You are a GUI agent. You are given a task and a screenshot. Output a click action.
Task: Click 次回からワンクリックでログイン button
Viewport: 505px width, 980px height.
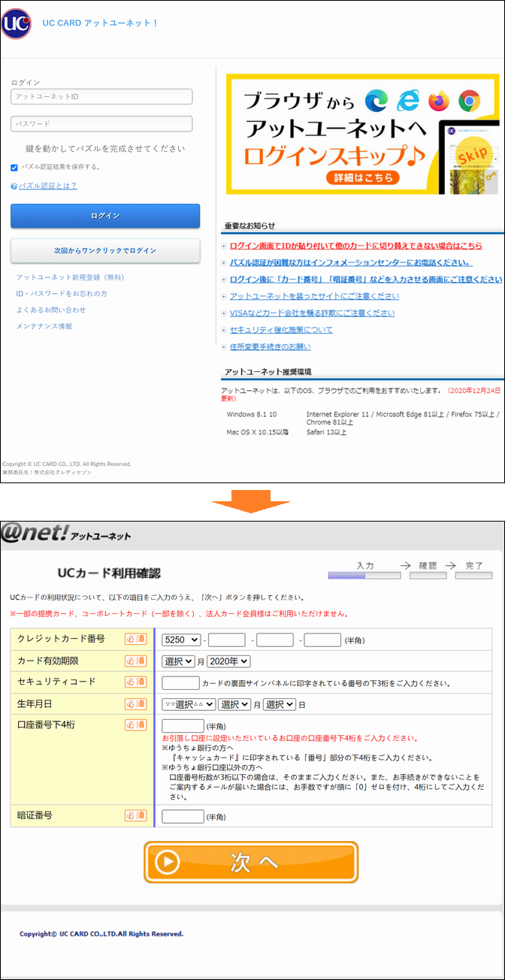pyautogui.click(x=105, y=250)
